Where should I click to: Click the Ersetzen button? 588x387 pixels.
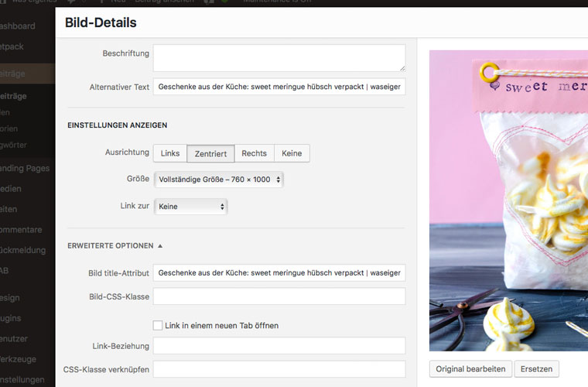[536, 369]
